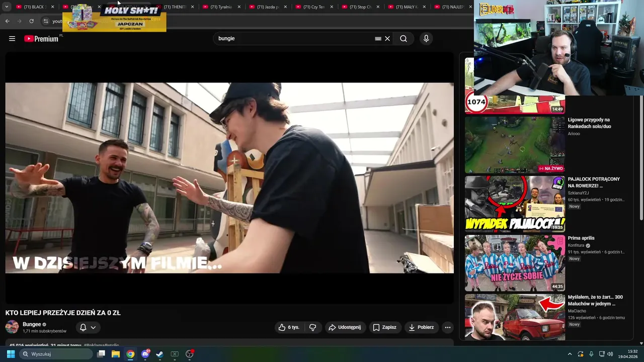Viewport: 644px width, 362px height.
Task: Open "Ligowe przygody na Rankedach" video title
Action: point(589,123)
